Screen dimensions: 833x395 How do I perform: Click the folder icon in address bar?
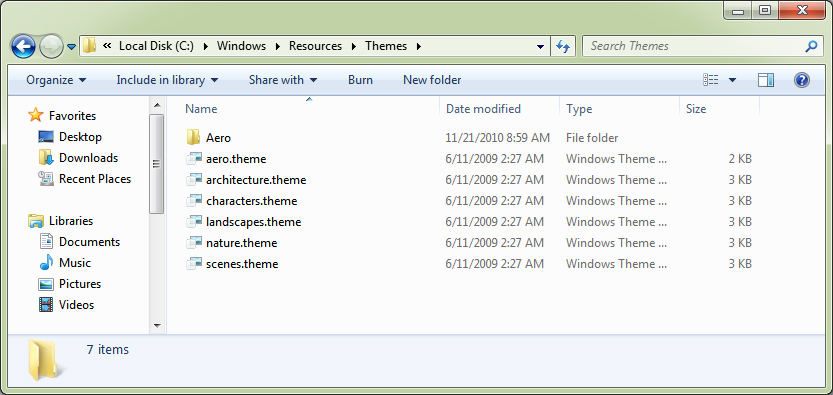pyautogui.click(x=90, y=46)
